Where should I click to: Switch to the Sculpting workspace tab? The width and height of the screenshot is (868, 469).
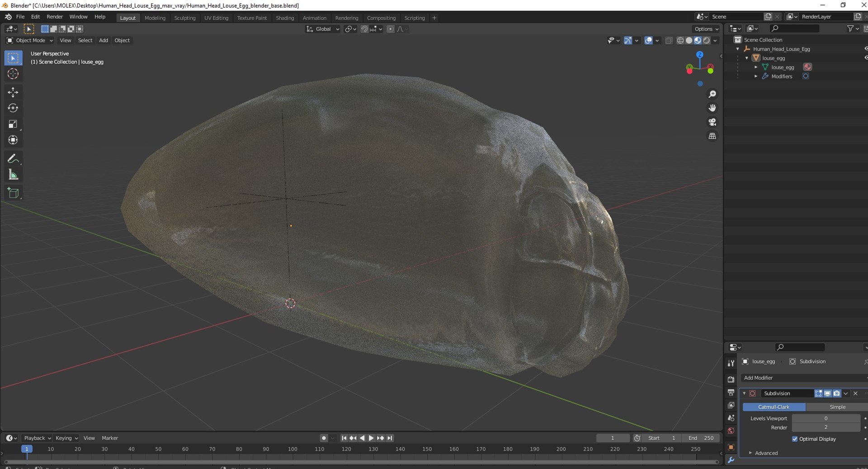click(184, 18)
